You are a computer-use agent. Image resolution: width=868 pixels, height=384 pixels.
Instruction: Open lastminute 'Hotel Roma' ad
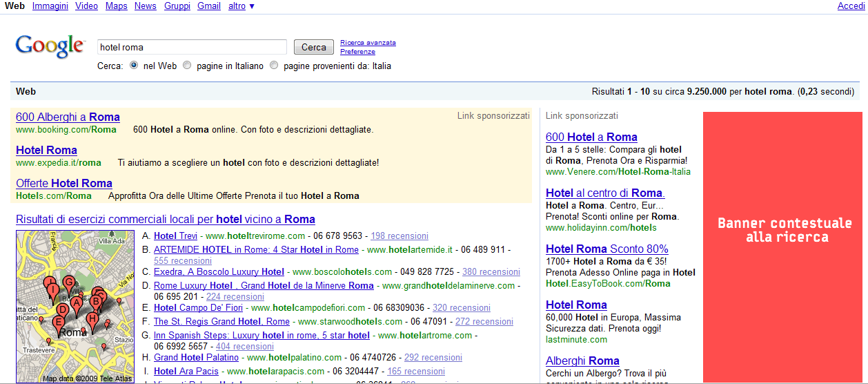click(576, 305)
